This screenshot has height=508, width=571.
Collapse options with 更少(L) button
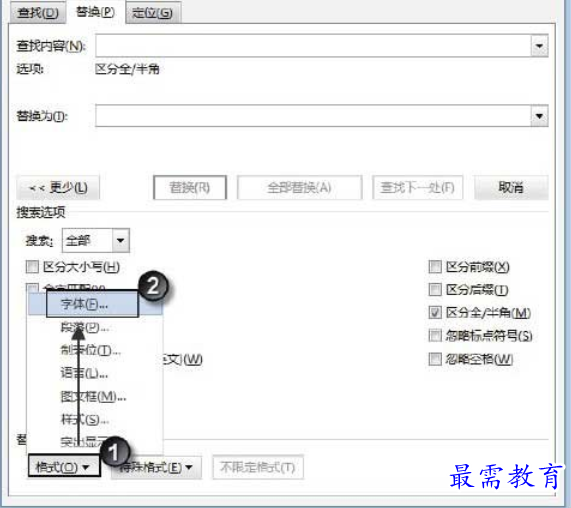coord(58,188)
